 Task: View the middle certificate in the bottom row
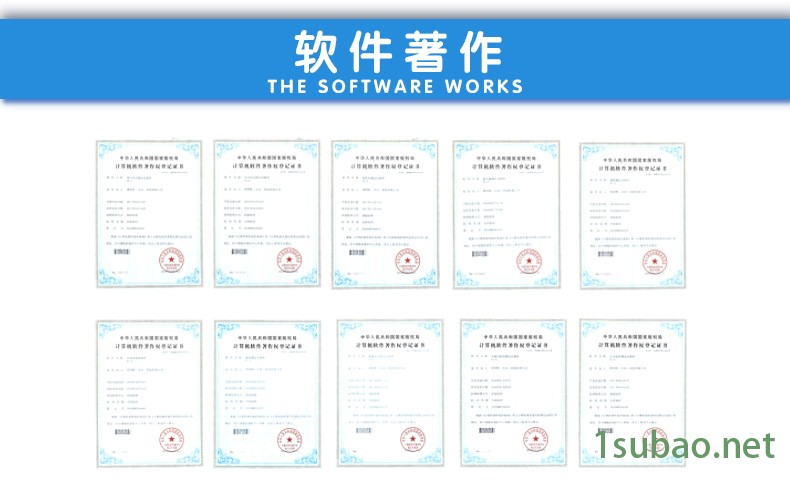tap(389, 394)
